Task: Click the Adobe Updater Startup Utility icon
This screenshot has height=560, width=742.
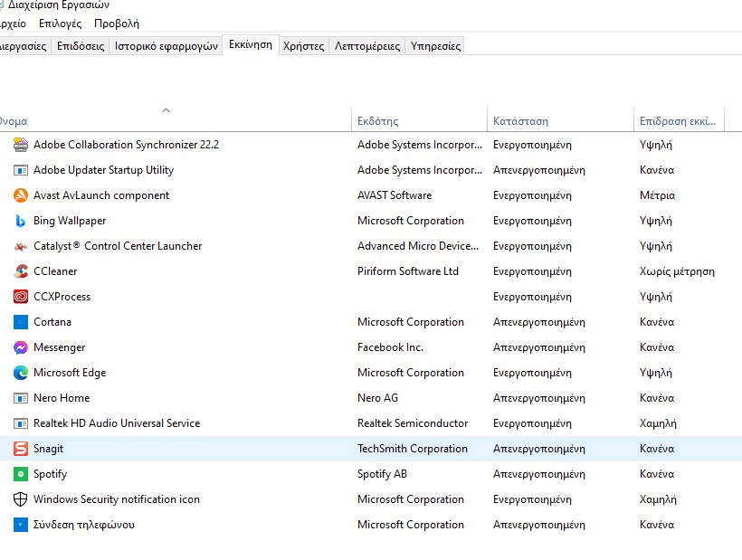Action: (20, 170)
